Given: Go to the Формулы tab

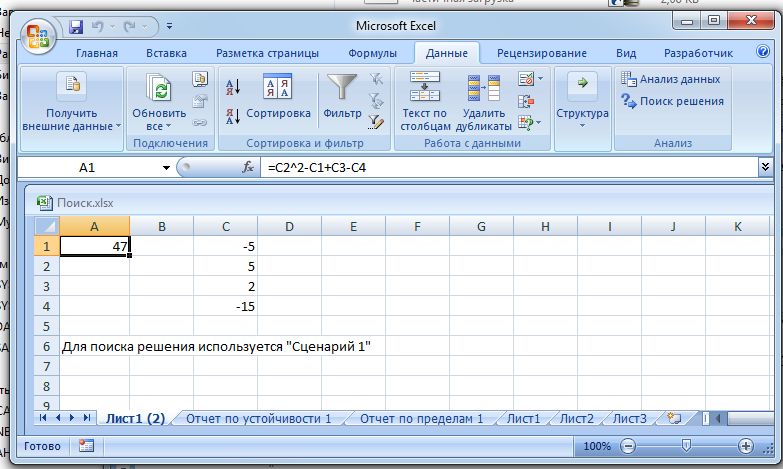Looking at the screenshot, I should pos(373,53).
